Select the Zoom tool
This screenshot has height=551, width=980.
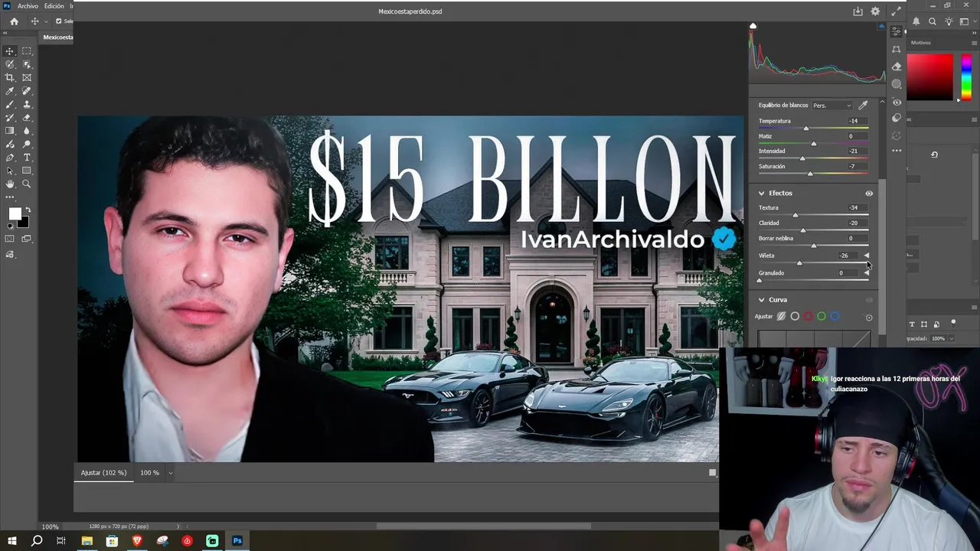[x=27, y=184]
